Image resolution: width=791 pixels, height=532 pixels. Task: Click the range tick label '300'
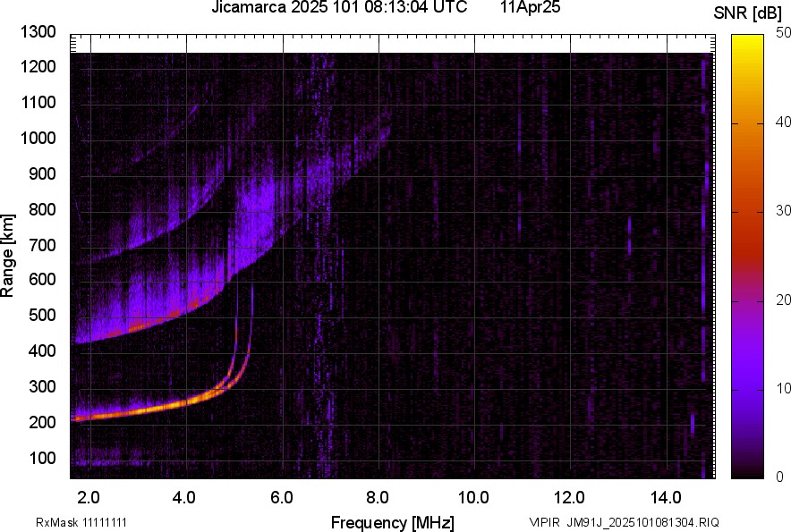(42, 386)
